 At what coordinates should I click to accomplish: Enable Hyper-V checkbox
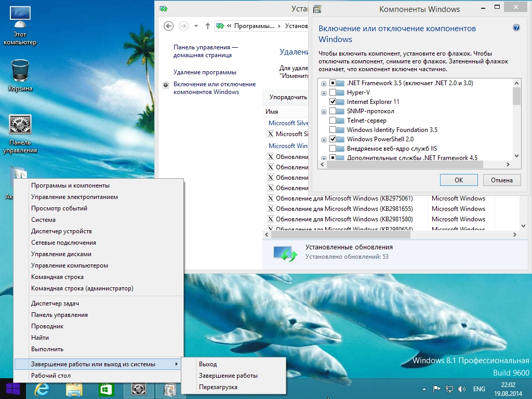click(x=332, y=92)
